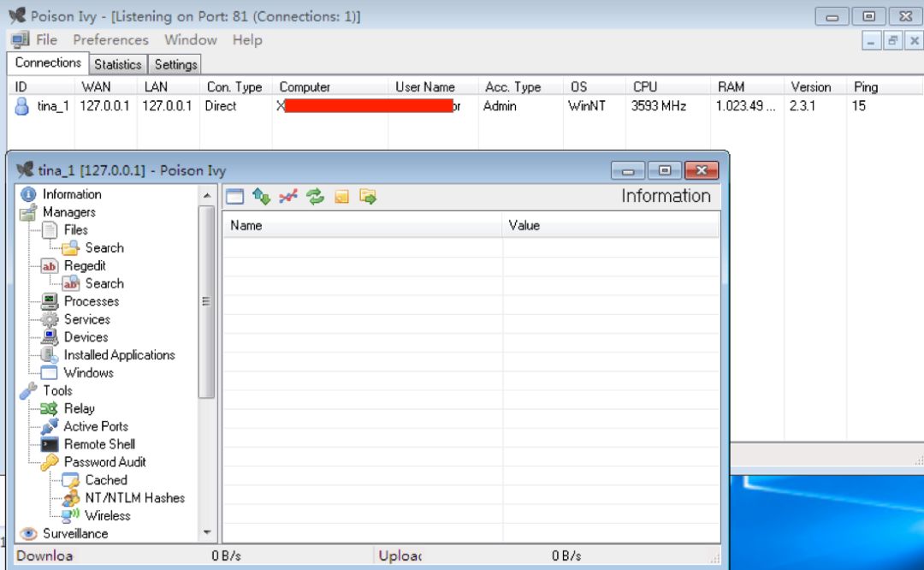924x570 pixels.
Task: Maximize the tina_1 Poison Ivy window
Action: 665,171
